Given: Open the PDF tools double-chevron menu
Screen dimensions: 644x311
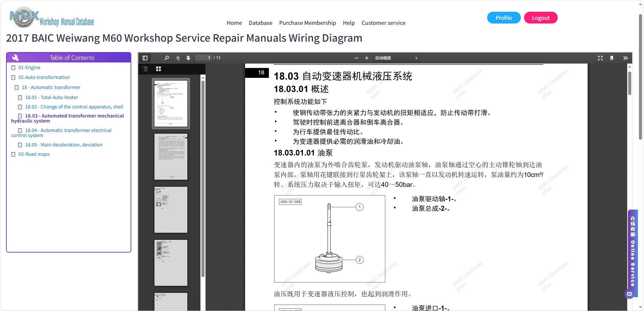Looking at the screenshot, I should [x=626, y=58].
